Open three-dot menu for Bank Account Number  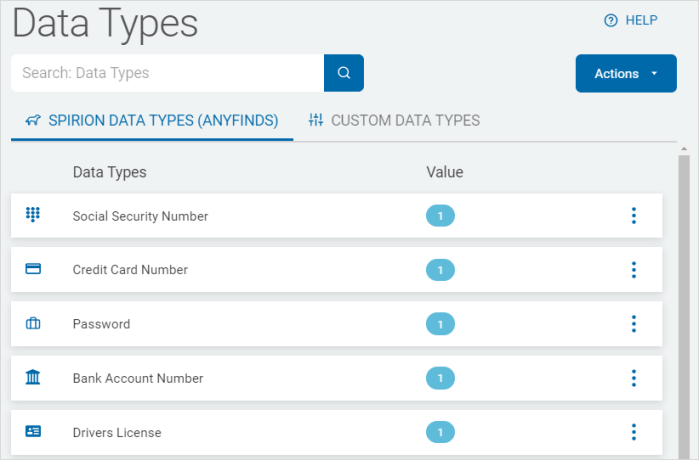[x=633, y=378]
